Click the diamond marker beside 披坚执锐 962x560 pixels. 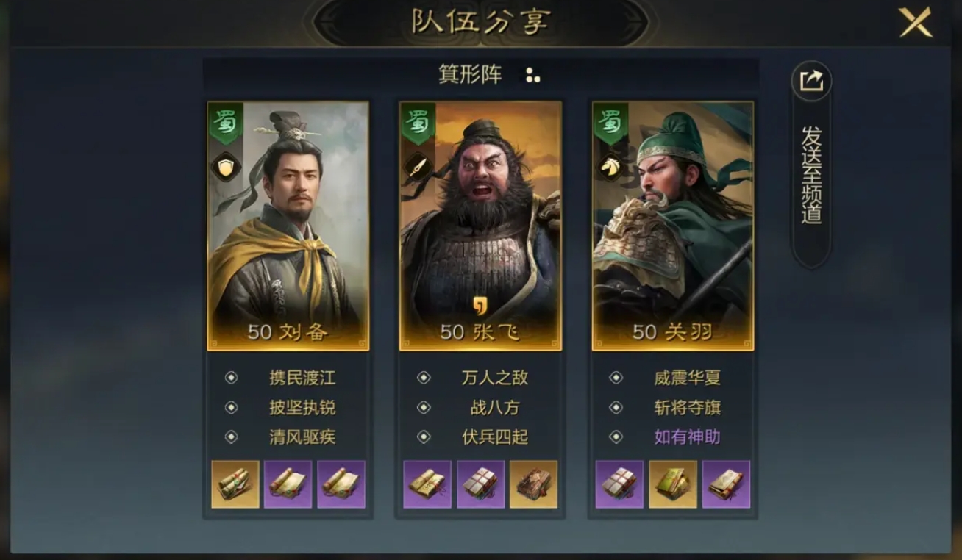tap(231, 407)
